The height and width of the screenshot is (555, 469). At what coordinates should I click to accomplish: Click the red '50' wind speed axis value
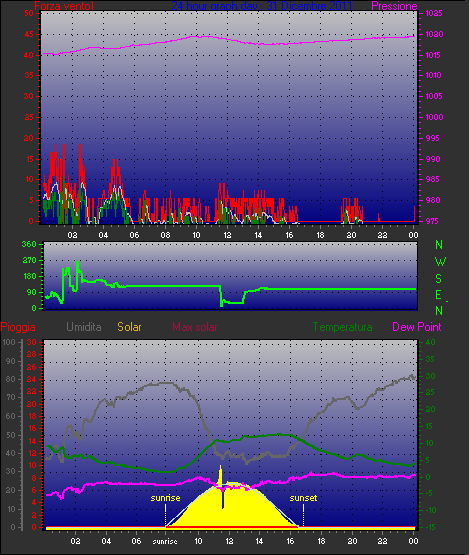(29, 13)
